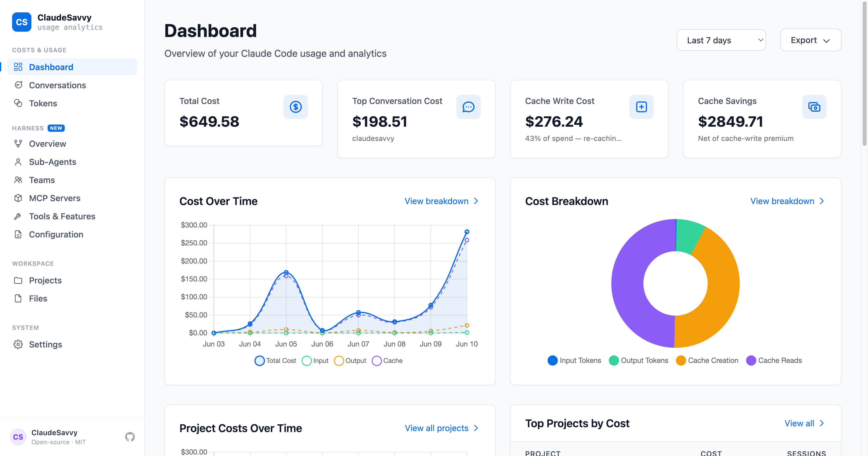Click the dollar icon on Total Cost card
The image size is (868, 456).
click(x=296, y=107)
